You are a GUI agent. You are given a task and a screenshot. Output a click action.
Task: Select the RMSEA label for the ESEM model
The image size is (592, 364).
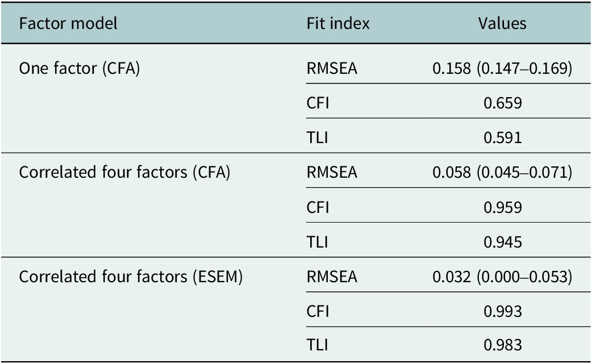point(332,277)
